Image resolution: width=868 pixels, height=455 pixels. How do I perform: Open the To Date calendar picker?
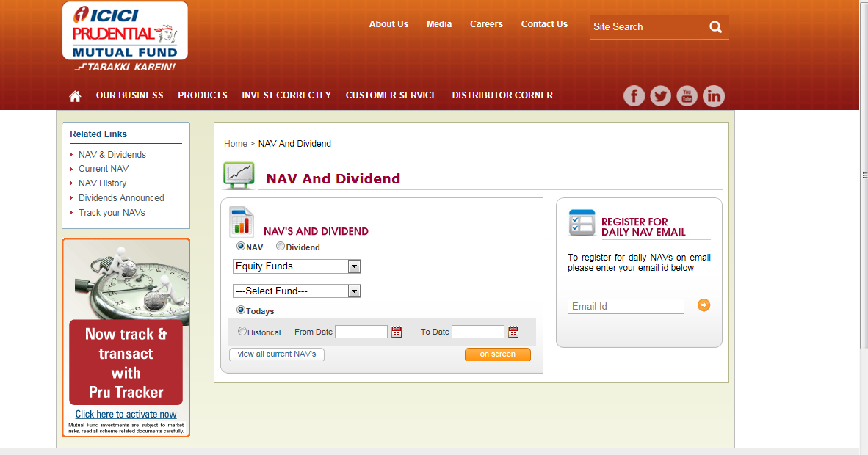pos(513,332)
